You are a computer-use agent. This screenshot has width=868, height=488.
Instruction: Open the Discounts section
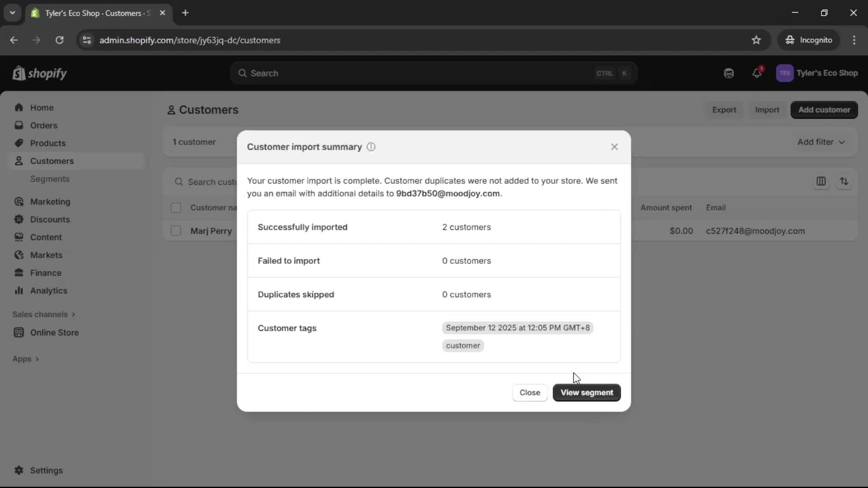[x=50, y=220]
